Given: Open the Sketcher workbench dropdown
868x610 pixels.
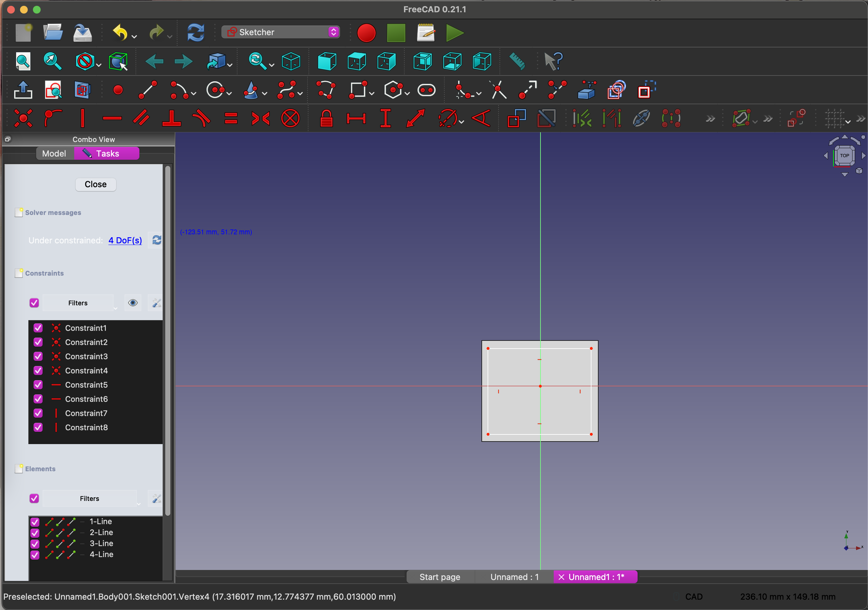Looking at the screenshot, I should (x=280, y=32).
